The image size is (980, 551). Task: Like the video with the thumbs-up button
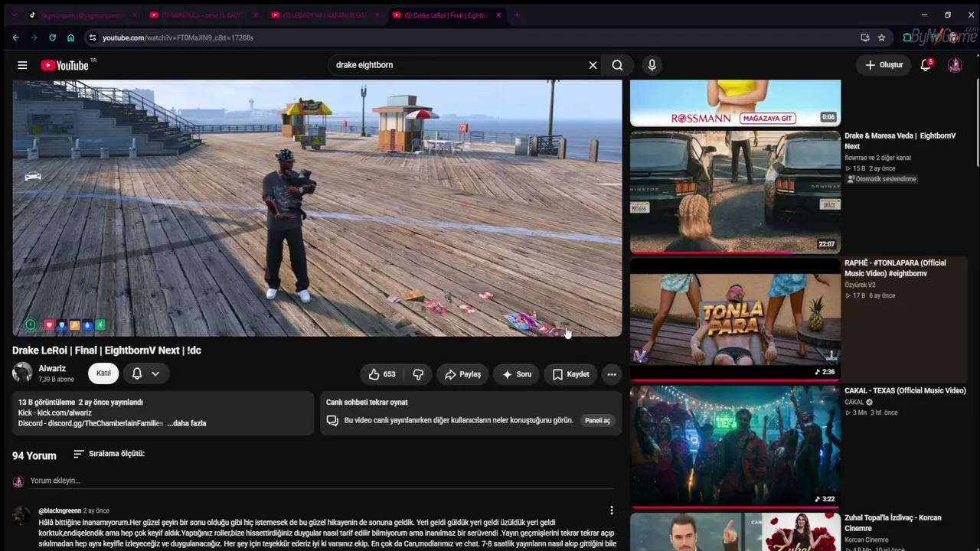coord(383,374)
